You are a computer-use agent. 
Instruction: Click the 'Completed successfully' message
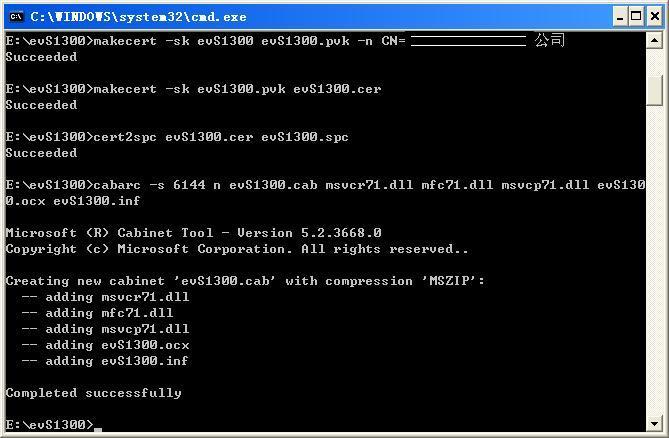[x=93, y=393]
